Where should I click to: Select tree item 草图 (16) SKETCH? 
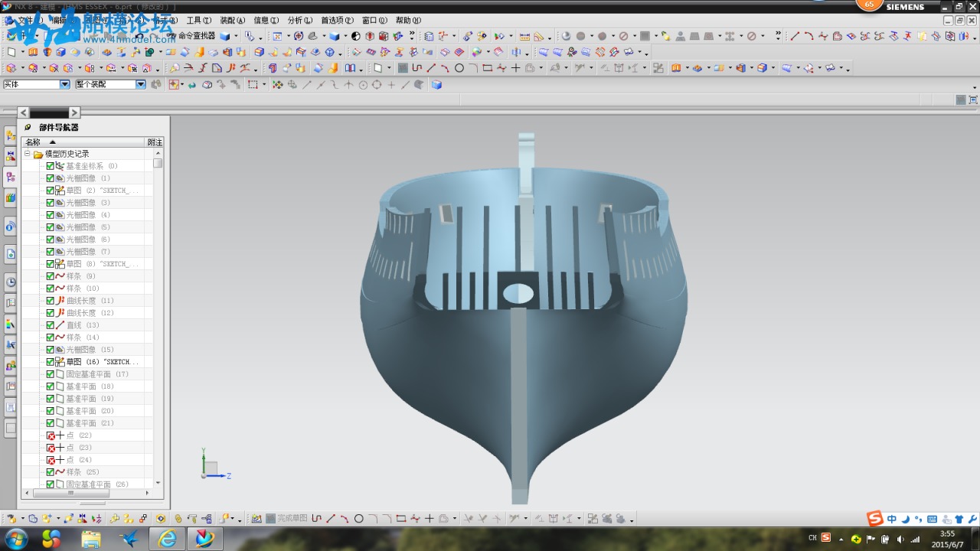click(103, 362)
